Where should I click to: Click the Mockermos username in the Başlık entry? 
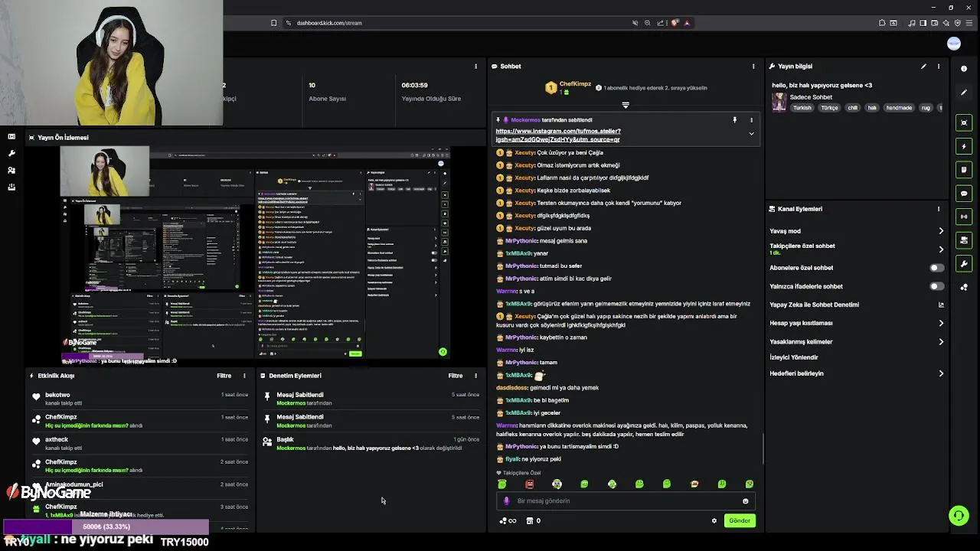click(291, 448)
